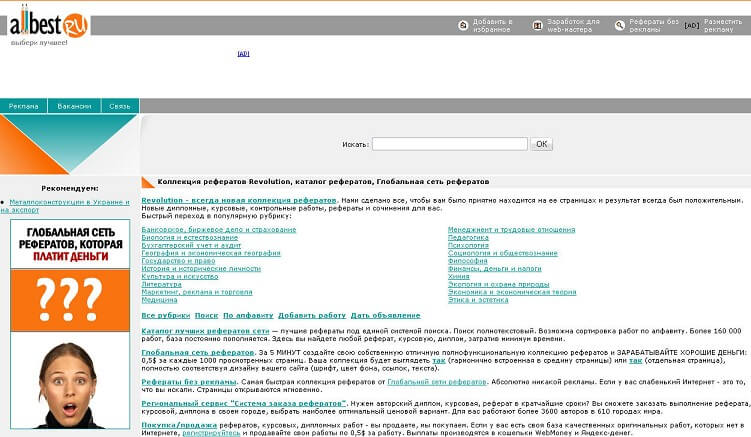This screenshot has width=751, height=437.
Task: Focus the Искать search field
Action: (450, 144)
